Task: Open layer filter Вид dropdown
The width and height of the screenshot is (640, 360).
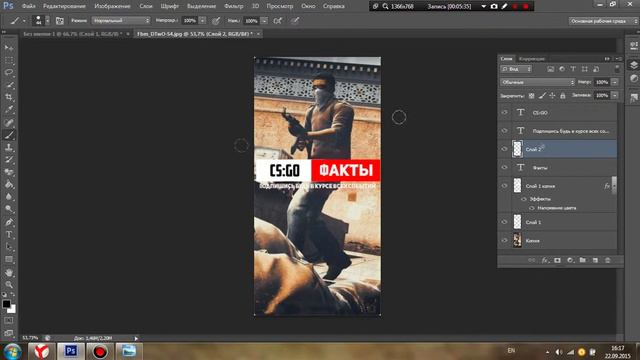Action: click(x=516, y=69)
